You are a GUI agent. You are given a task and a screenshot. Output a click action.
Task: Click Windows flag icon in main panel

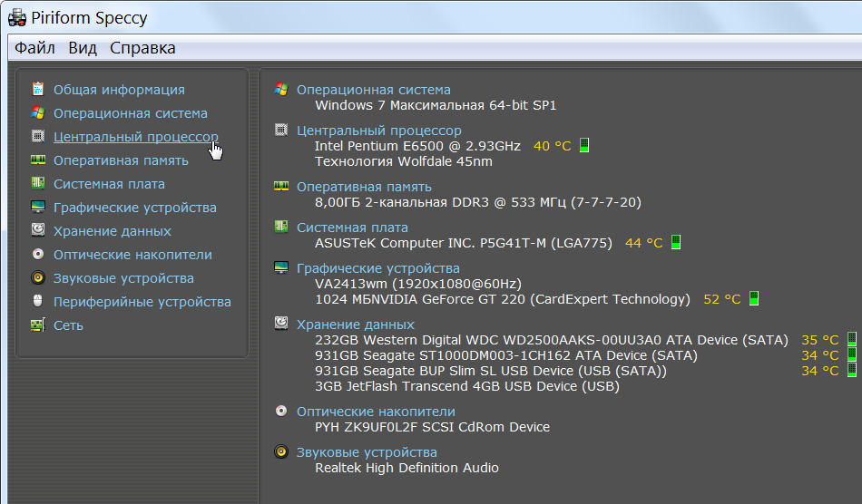click(x=281, y=89)
